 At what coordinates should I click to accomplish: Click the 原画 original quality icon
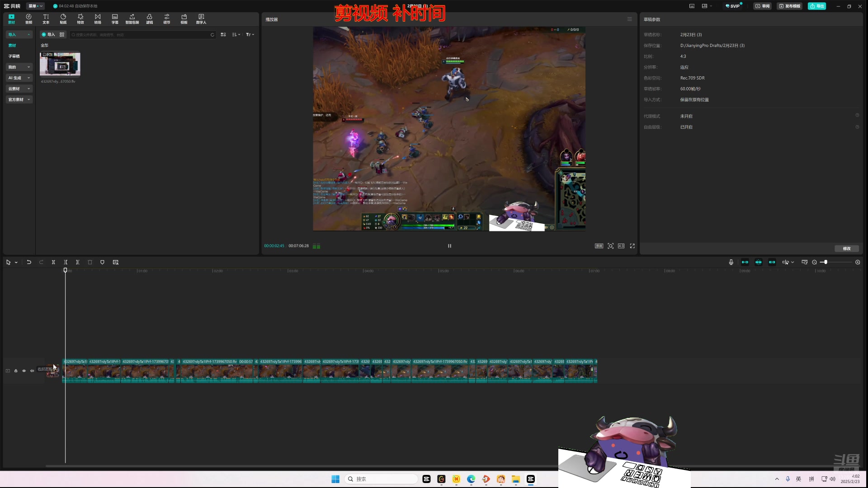click(x=599, y=246)
